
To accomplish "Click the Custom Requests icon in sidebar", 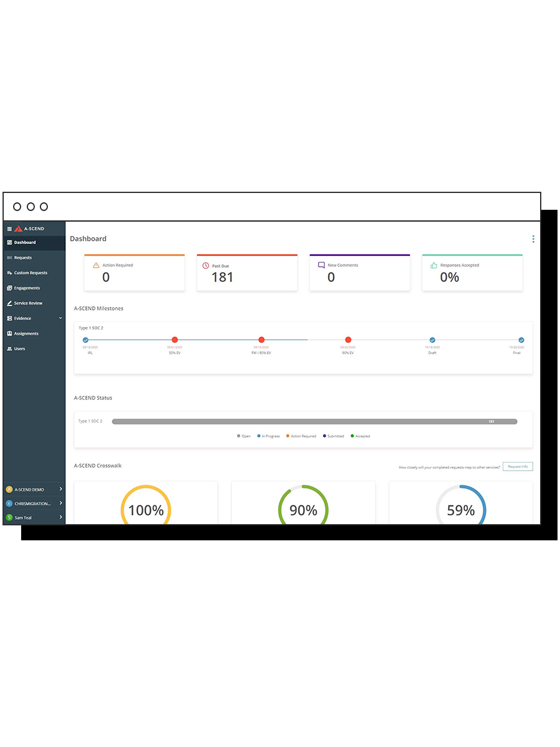I will pyautogui.click(x=9, y=273).
